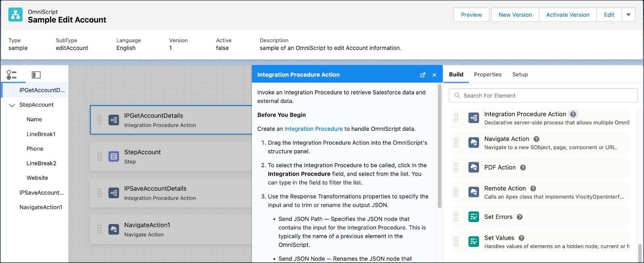The image size is (644, 263).
Task: Click the Activate Version button
Action: click(567, 14)
